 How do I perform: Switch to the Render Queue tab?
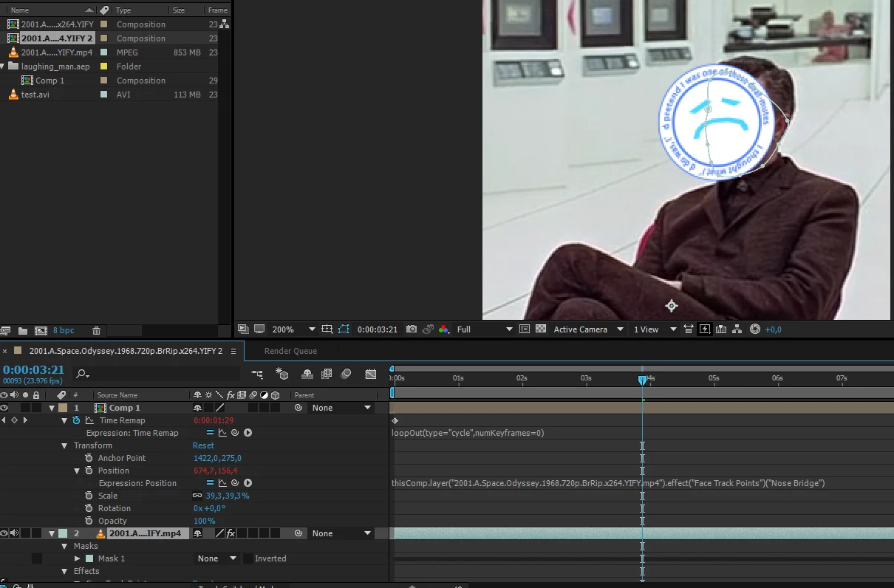point(290,351)
